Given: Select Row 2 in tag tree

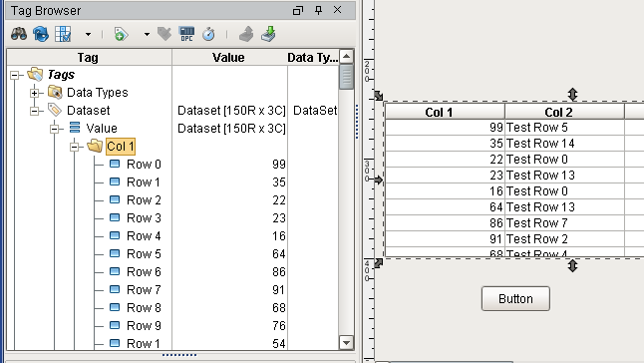Looking at the screenshot, I should tap(144, 200).
